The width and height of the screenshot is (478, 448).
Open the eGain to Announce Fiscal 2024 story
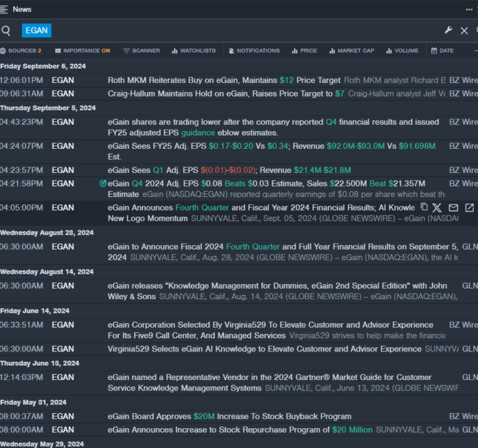pos(283,252)
